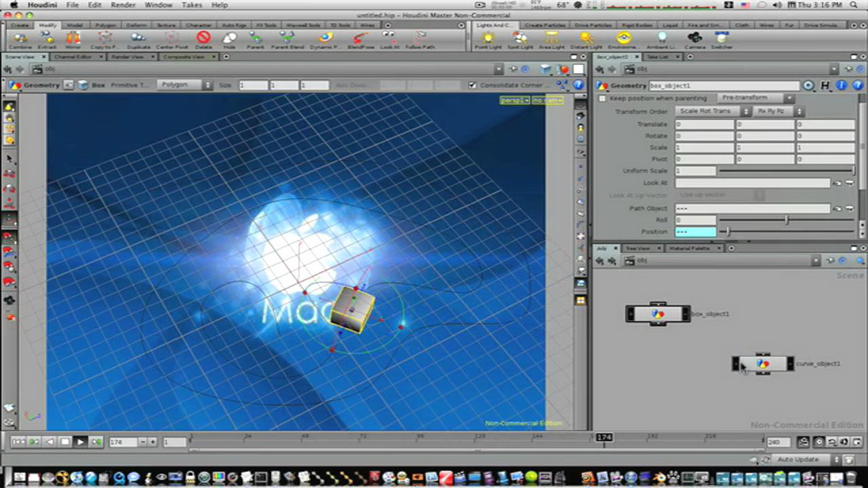
Task: Select the box_object1 node in network
Action: click(657, 314)
